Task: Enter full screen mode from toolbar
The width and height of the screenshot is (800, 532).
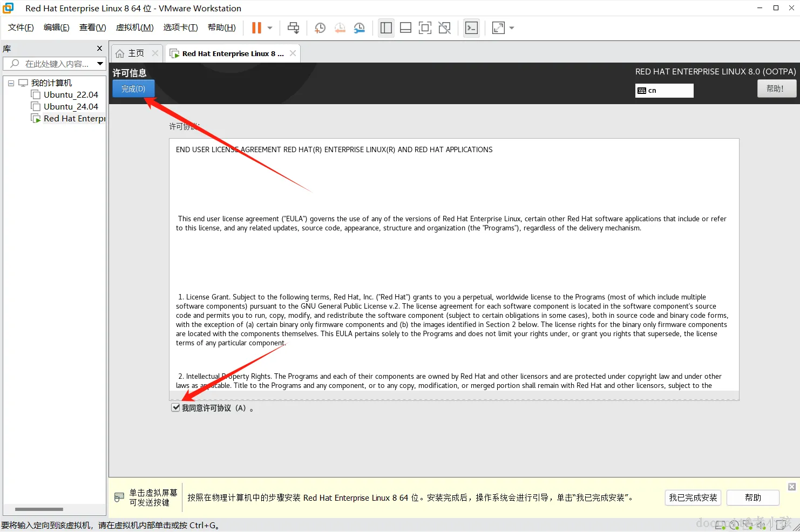Action: 425,28
